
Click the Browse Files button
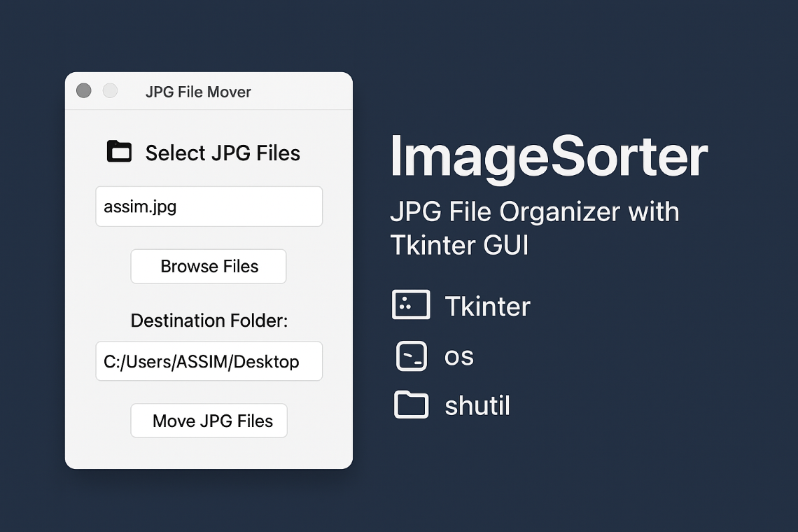tap(209, 266)
